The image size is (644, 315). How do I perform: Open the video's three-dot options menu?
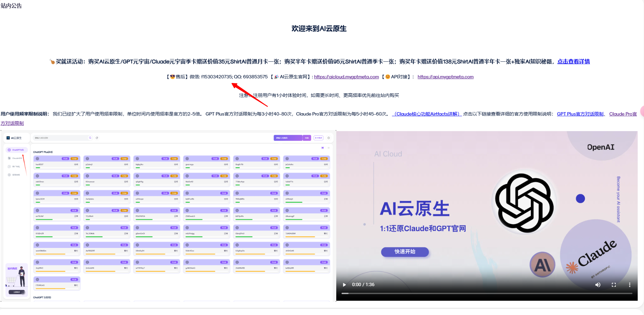pyautogui.click(x=629, y=285)
